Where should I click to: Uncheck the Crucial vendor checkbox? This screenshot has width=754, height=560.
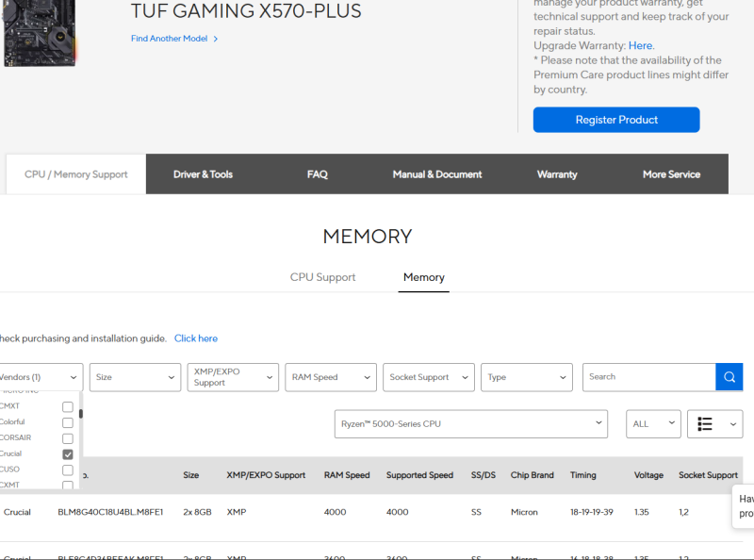[x=68, y=454]
